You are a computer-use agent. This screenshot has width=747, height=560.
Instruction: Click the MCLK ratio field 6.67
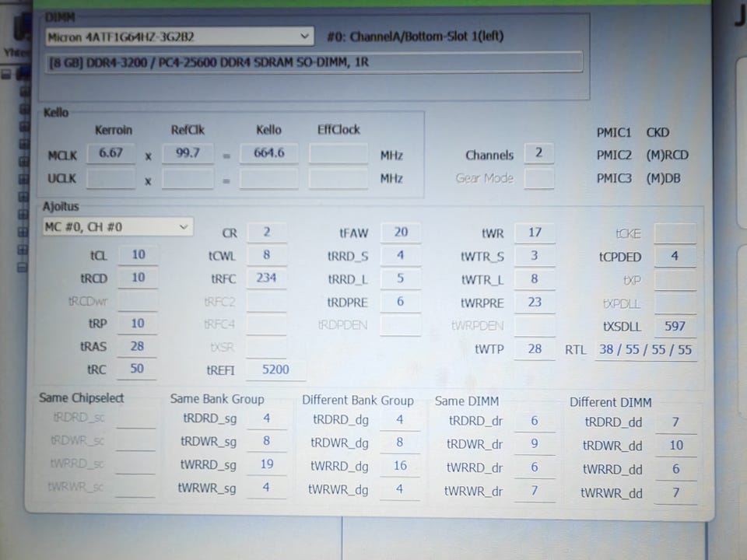click(x=110, y=153)
